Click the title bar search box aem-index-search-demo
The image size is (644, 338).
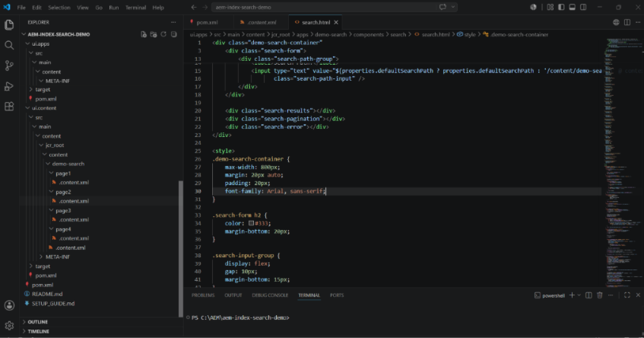click(335, 7)
